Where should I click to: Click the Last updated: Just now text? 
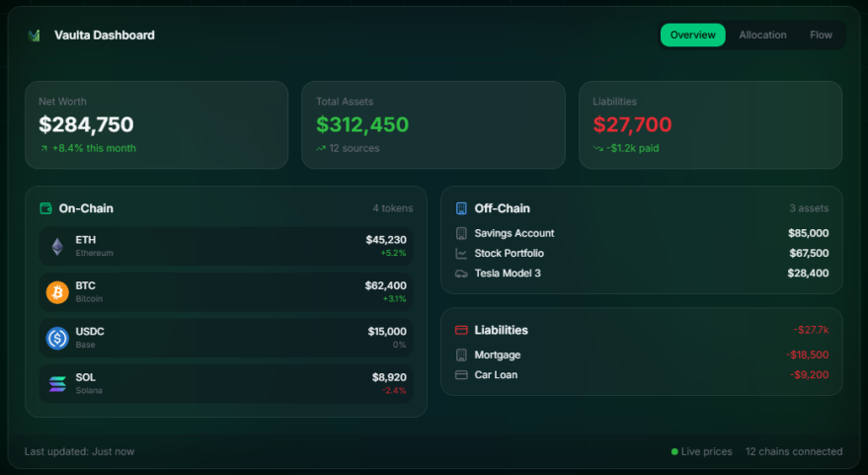[x=80, y=451]
